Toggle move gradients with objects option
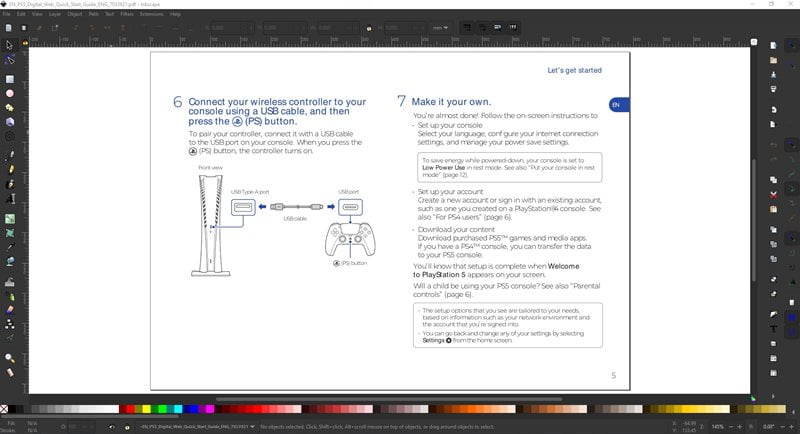The image size is (800, 434). click(x=497, y=28)
